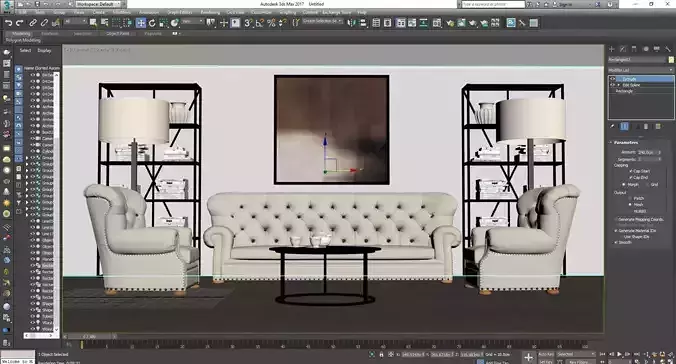The image size is (676, 364).
Task: Toggle the 3D Snaps button
Action: (x=248, y=23)
